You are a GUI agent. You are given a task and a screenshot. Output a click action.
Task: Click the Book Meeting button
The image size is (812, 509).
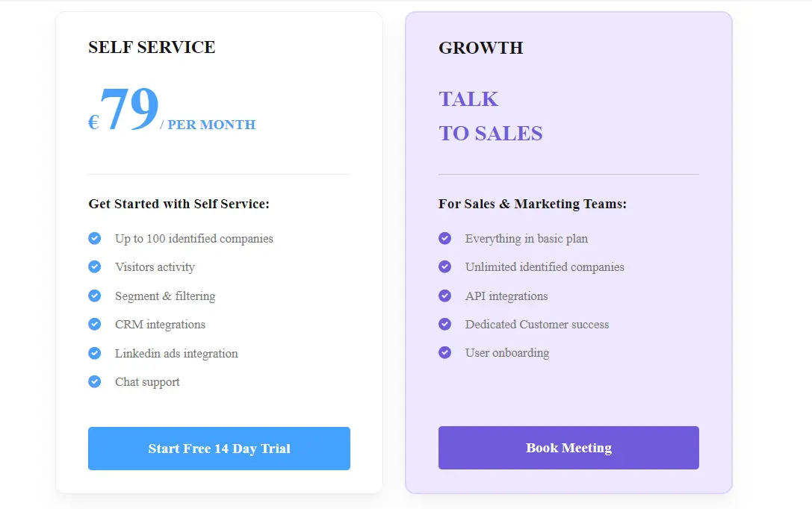pyautogui.click(x=568, y=447)
